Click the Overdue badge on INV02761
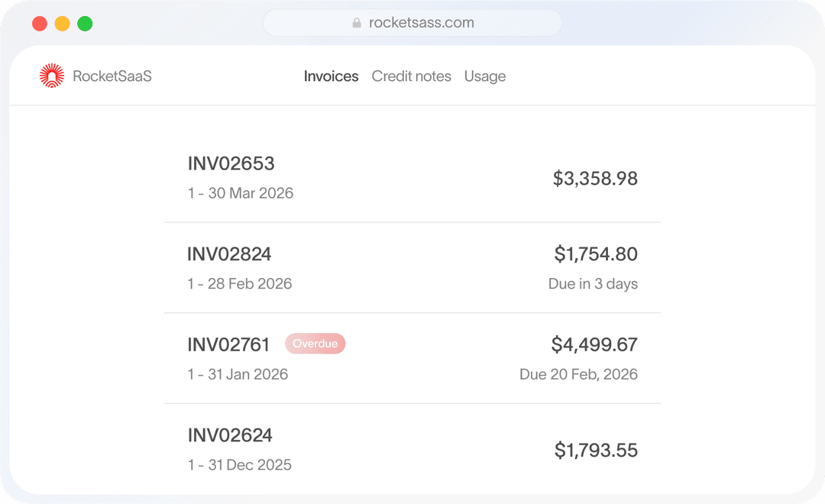The height and width of the screenshot is (504, 825). coord(315,344)
